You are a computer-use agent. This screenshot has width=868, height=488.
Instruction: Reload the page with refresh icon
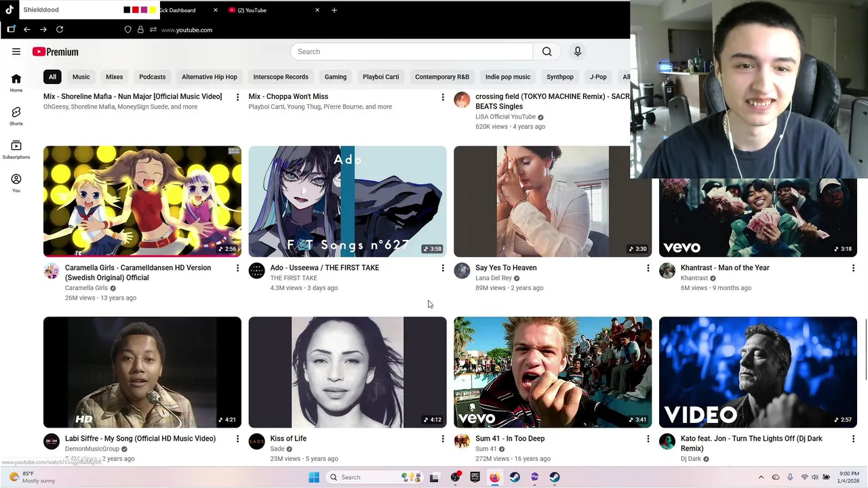pyautogui.click(x=60, y=29)
